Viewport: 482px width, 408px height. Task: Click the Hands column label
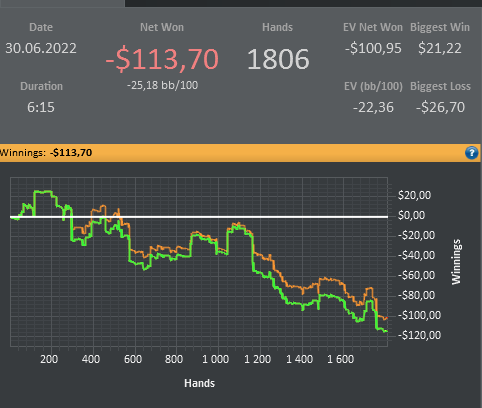277,27
